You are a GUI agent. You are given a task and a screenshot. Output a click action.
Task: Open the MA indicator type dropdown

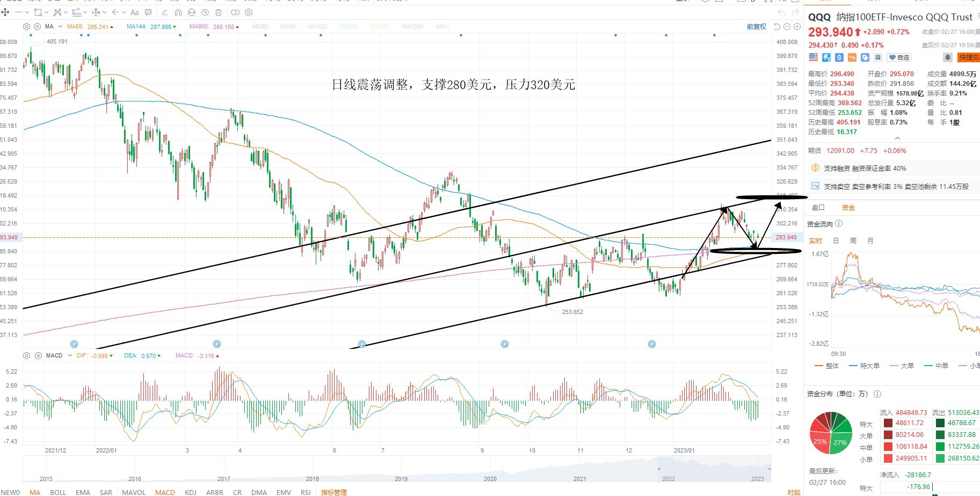pyautogui.click(x=60, y=26)
